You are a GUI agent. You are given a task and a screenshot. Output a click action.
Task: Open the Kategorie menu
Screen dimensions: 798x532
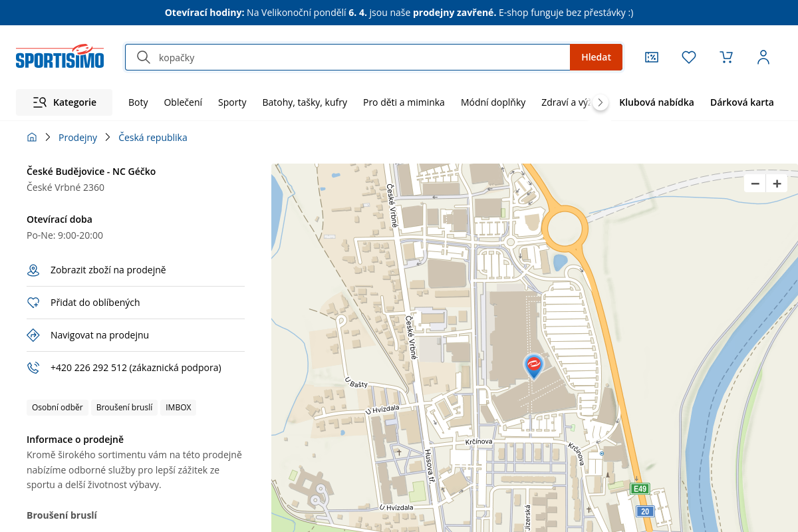(x=65, y=102)
